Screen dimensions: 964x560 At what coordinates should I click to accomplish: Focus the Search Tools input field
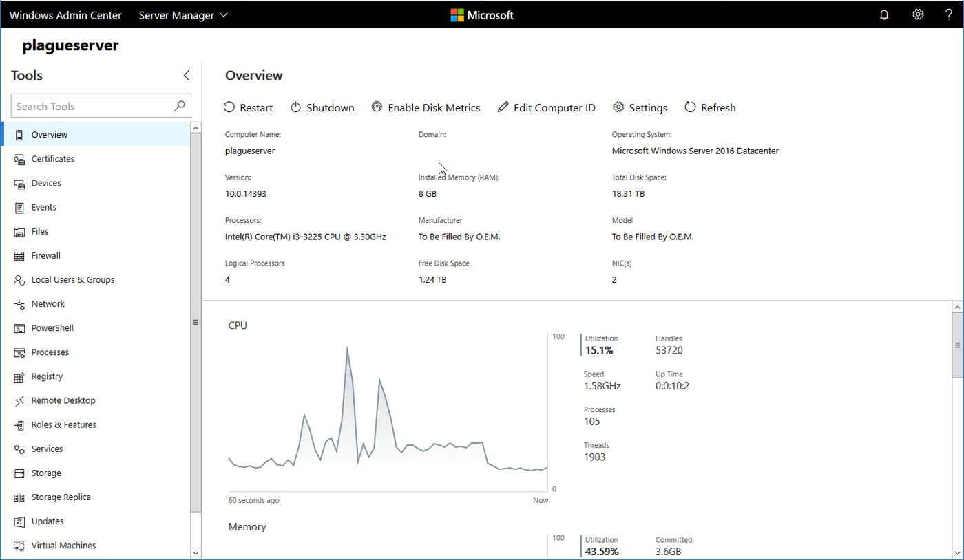[x=101, y=106]
